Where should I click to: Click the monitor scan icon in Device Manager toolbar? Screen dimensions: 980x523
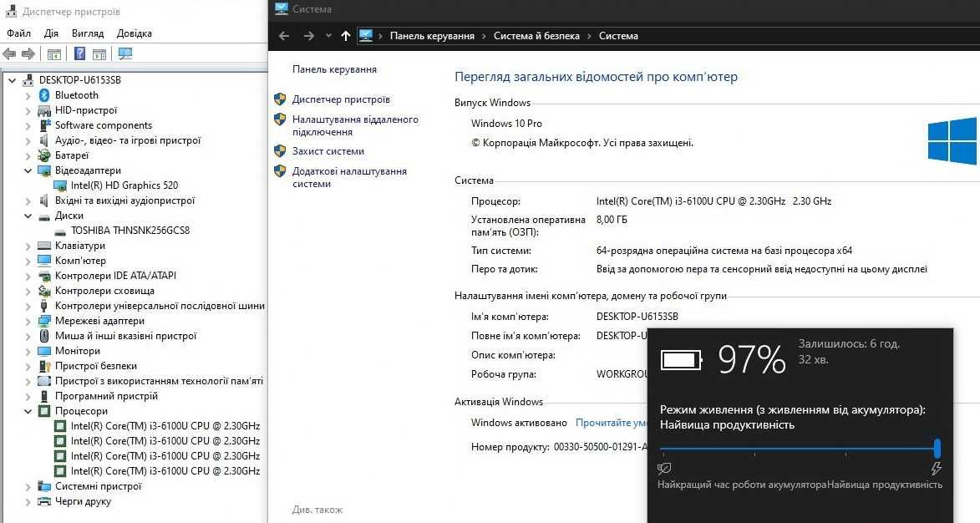(x=125, y=53)
